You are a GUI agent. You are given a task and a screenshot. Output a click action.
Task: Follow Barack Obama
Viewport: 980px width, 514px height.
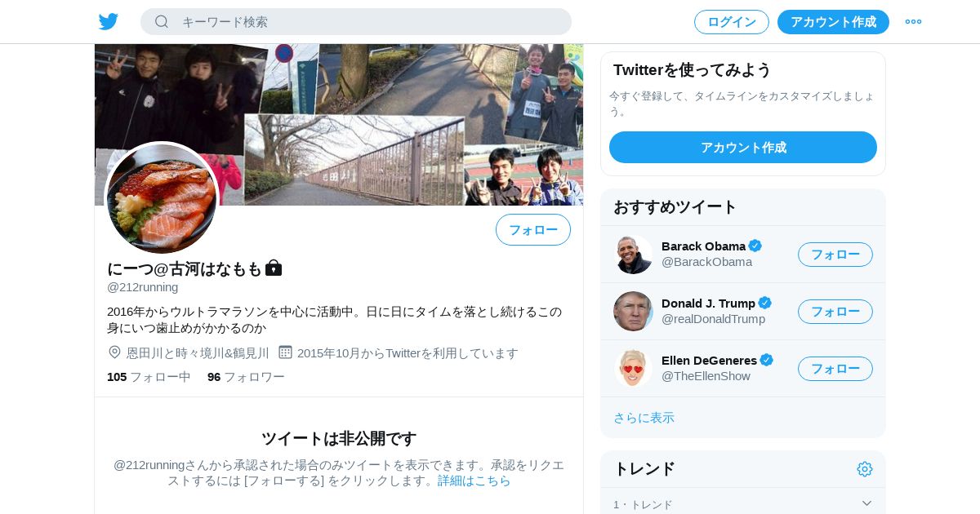point(835,255)
